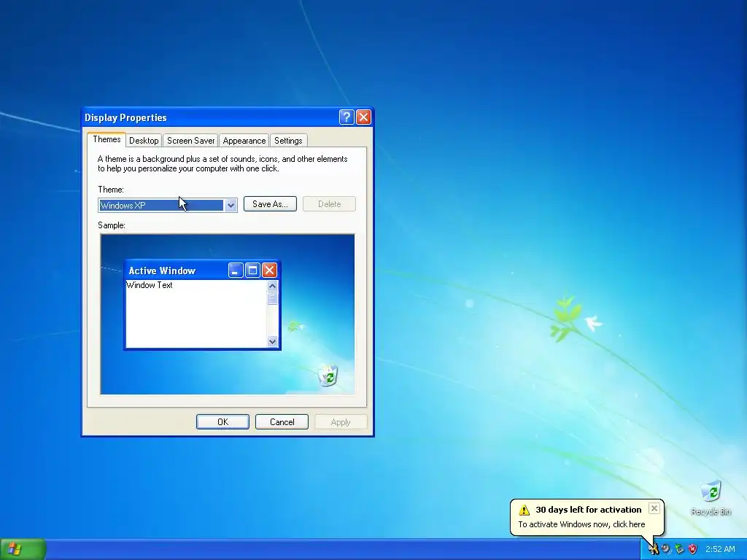The height and width of the screenshot is (560, 747).
Task: Click the 2:52 AM taskbar clock
Action: click(720, 549)
